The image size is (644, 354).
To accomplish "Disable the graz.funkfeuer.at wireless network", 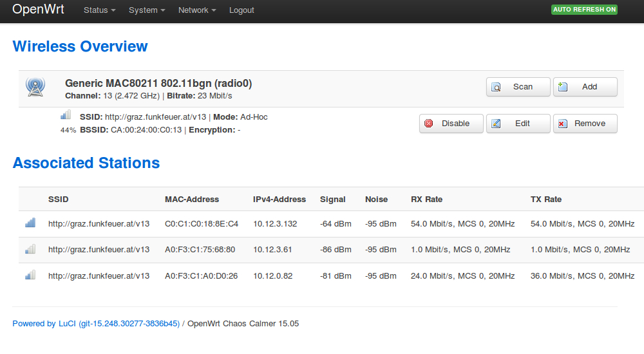I will click(451, 124).
